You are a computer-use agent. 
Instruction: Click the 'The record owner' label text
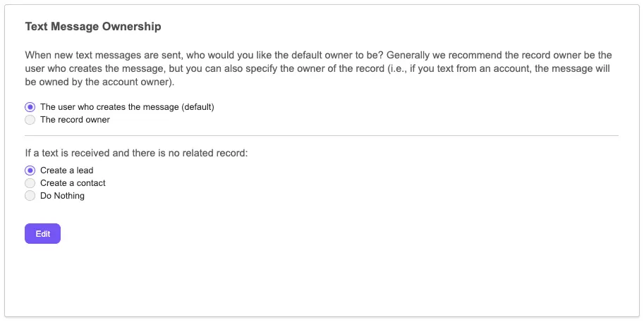[75, 120]
